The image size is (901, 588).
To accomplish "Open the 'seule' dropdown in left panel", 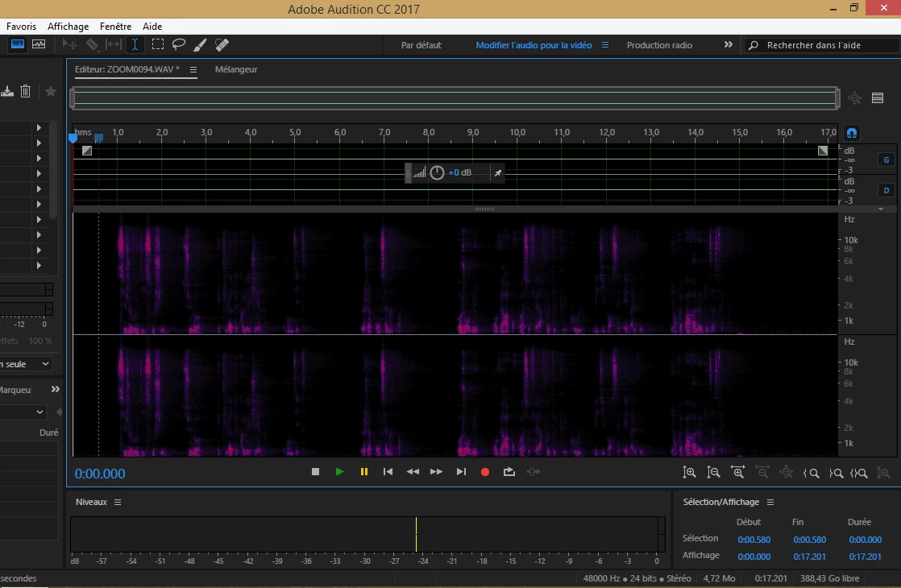I will [x=26, y=364].
